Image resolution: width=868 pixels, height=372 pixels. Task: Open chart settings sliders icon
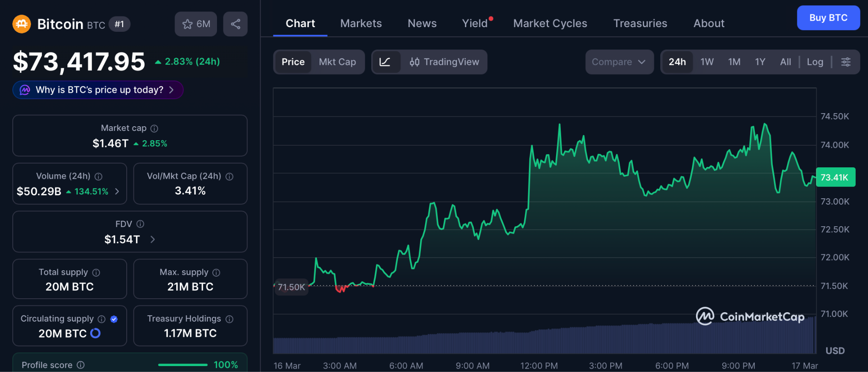pyautogui.click(x=846, y=62)
